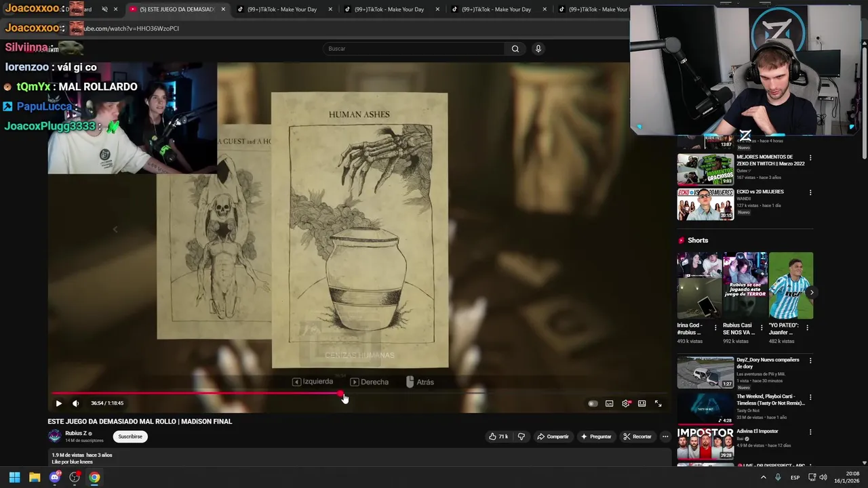
Task: Open File Explorer from the taskbar
Action: tap(35, 477)
